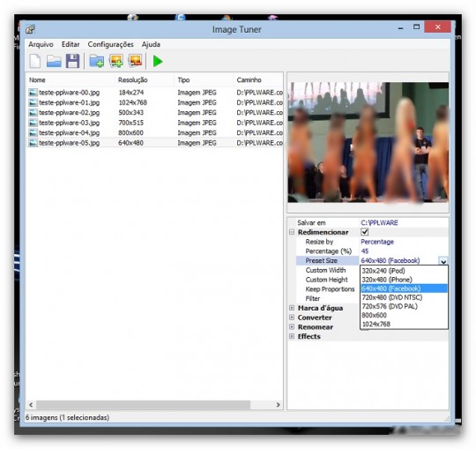The width and height of the screenshot is (476, 449).
Task: Choose 320x240 (iPod) preset
Action: (404, 271)
